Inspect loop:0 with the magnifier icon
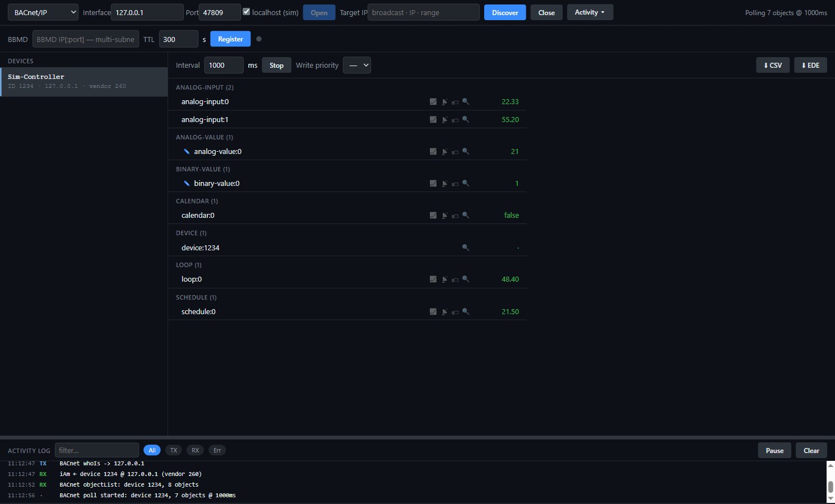 466,279
